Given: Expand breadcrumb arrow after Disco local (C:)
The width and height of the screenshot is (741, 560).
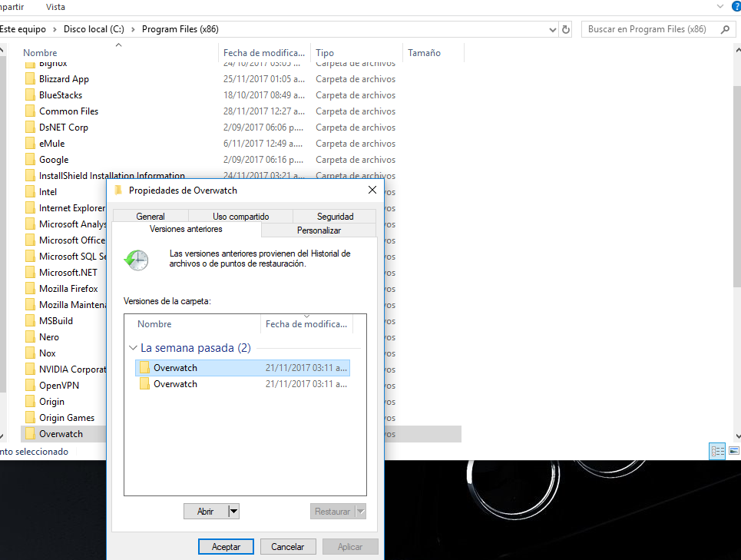Looking at the screenshot, I should 133,29.
